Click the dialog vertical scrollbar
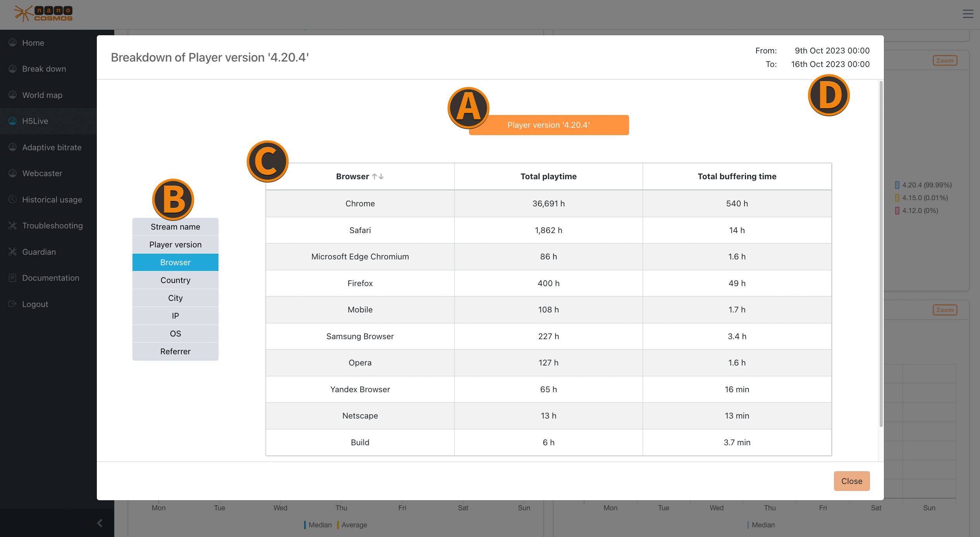 click(x=881, y=254)
